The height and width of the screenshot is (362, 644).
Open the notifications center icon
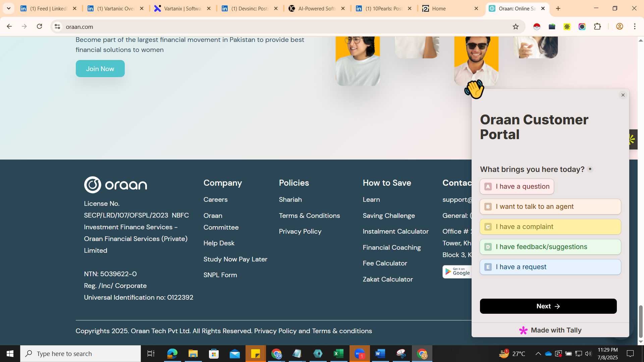[x=630, y=354]
